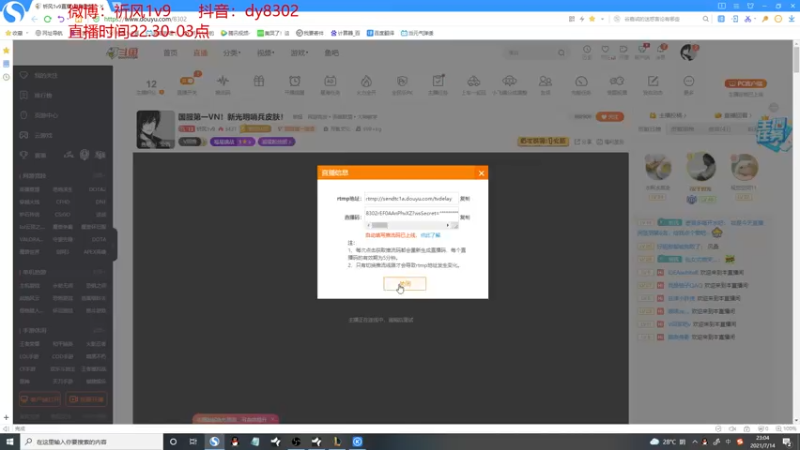Viewport: 800px width, 450px height.
Task: Click the bottom button of the dialog
Action: pos(405,284)
